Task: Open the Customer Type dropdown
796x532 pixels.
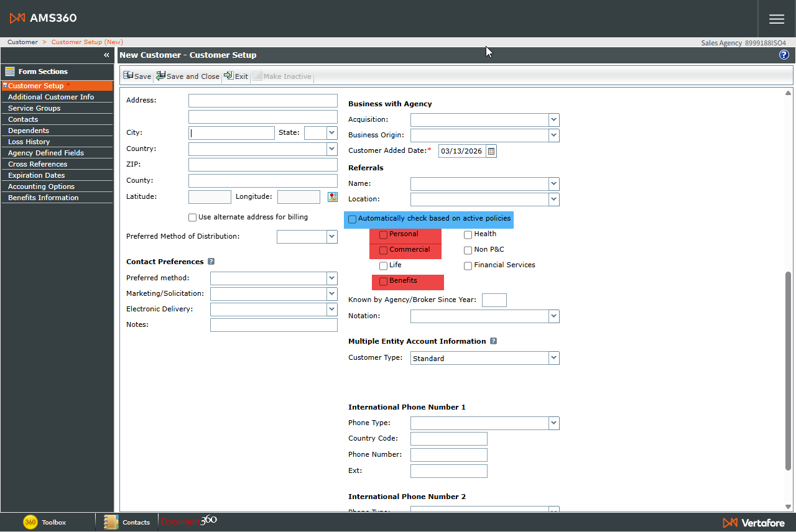Action: [x=553, y=358]
